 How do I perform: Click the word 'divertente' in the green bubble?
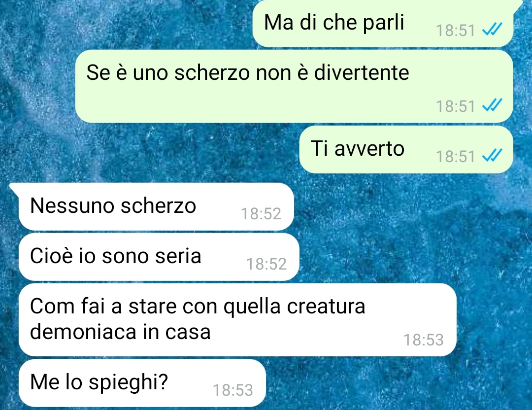(362, 72)
